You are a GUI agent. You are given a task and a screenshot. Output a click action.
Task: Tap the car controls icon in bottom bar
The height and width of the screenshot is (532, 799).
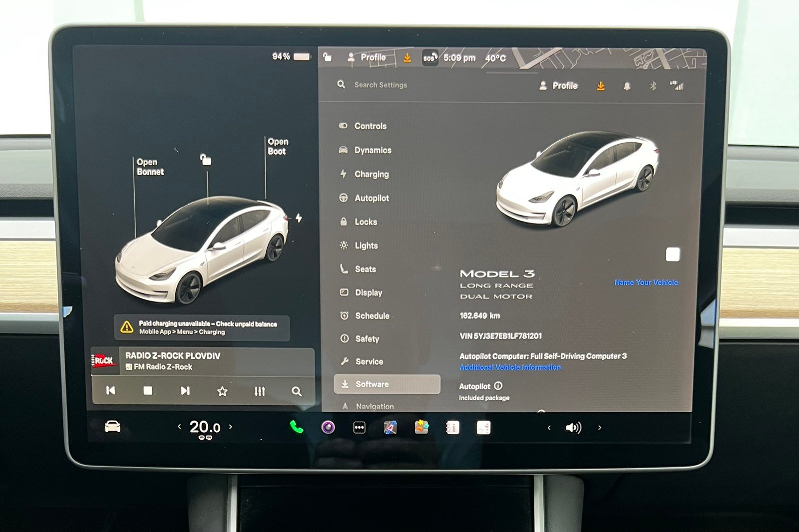tap(112, 427)
